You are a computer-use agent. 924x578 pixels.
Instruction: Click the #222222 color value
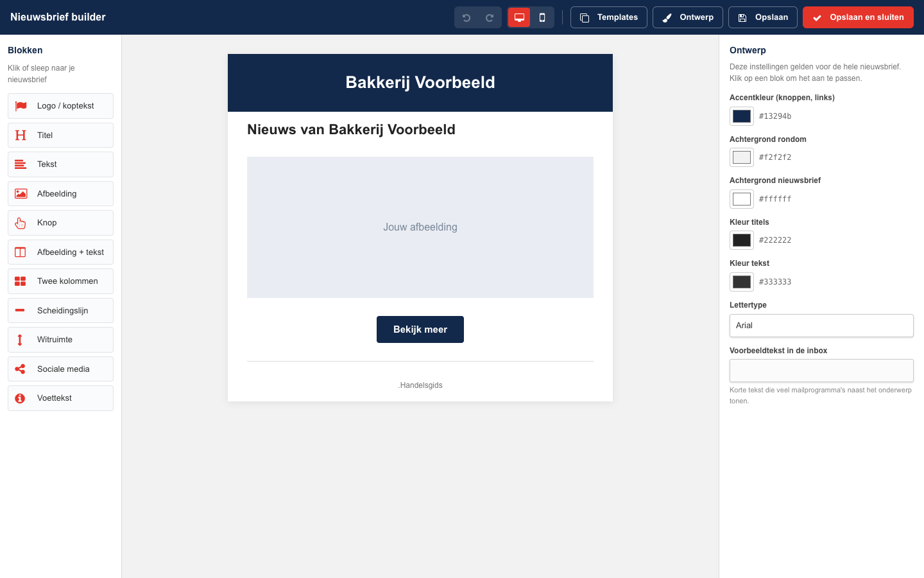coord(775,240)
